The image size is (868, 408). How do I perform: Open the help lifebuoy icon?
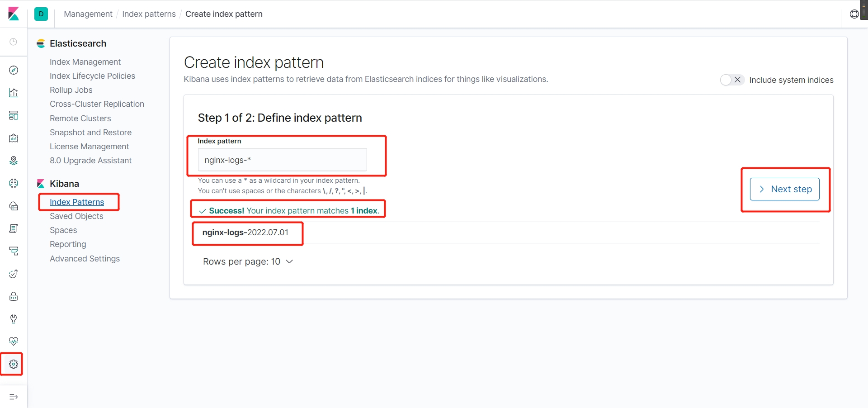[854, 14]
